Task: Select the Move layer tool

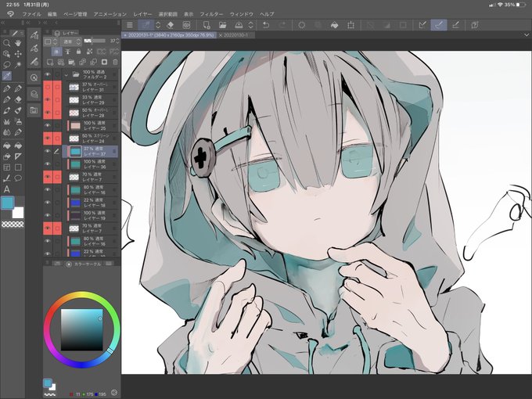Action: click(18, 54)
